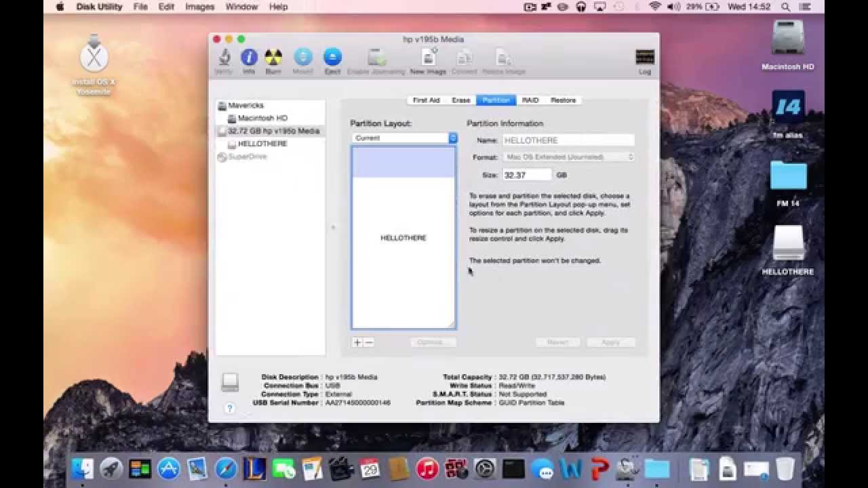Select Mavericks disk in sidebar
The width and height of the screenshot is (868, 488).
tap(245, 105)
